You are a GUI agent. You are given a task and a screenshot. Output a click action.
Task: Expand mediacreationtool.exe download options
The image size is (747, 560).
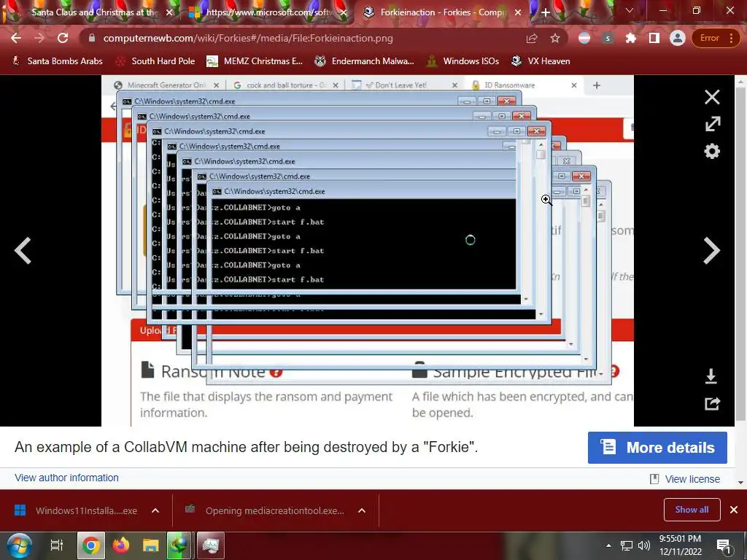pyautogui.click(x=362, y=510)
